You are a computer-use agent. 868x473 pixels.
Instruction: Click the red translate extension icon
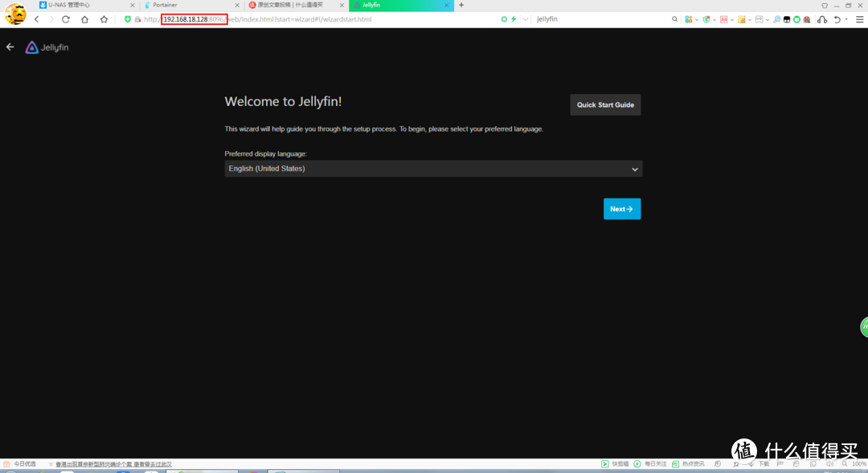pyautogui.click(x=724, y=19)
